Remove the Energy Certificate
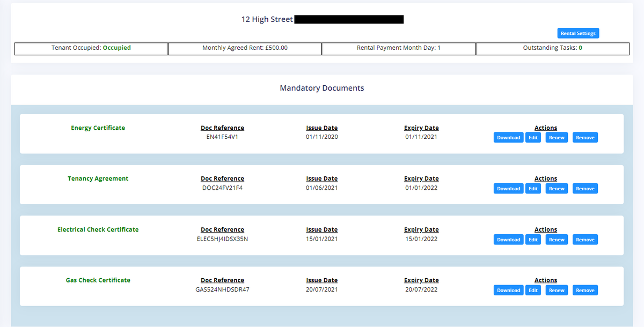The width and height of the screenshot is (644, 327). pyautogui.click(x=585, y=138)
